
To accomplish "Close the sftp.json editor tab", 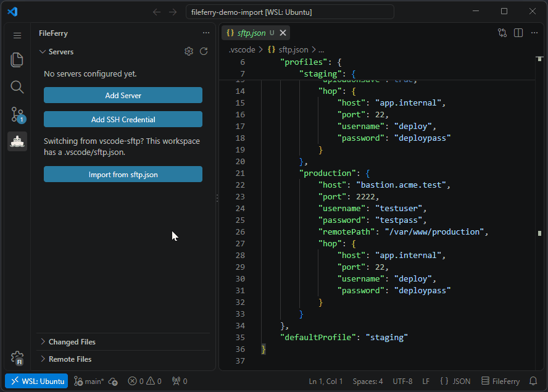I will [283, 33].
